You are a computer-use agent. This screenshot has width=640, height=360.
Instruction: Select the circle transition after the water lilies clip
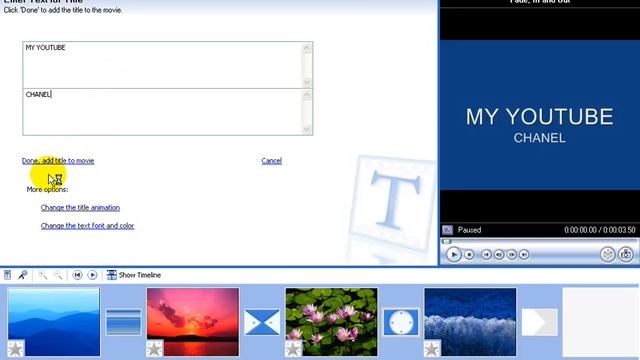tap(401, 322)
